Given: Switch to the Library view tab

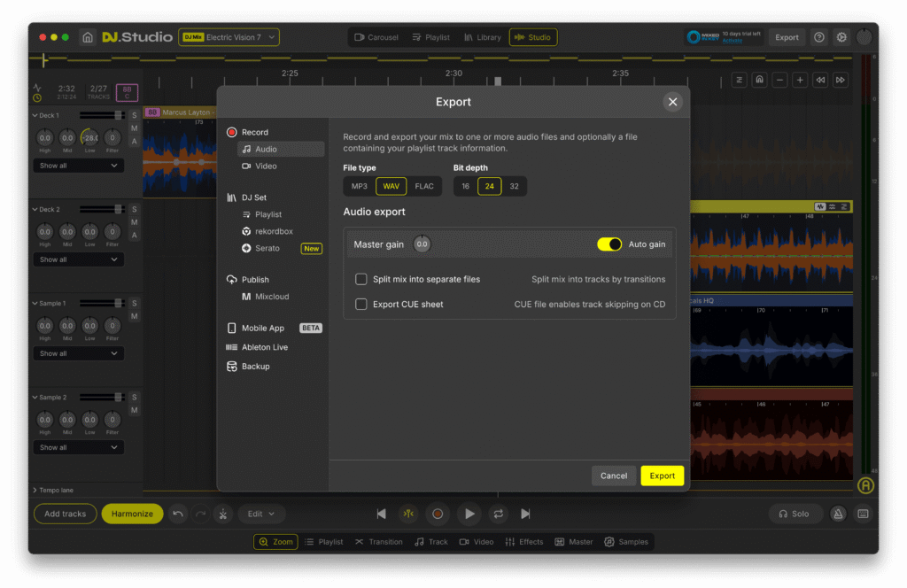Looking at the screenshot, I should (x=483, y=37).
